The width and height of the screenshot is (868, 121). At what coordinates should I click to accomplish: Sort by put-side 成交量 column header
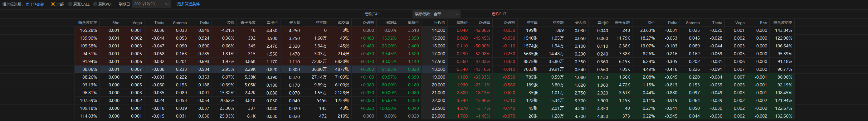point(532,22)
